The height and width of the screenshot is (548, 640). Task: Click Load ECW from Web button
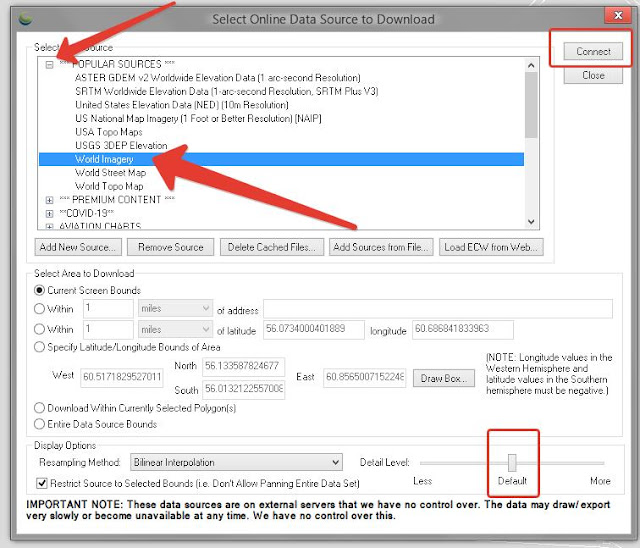(491, 247)
